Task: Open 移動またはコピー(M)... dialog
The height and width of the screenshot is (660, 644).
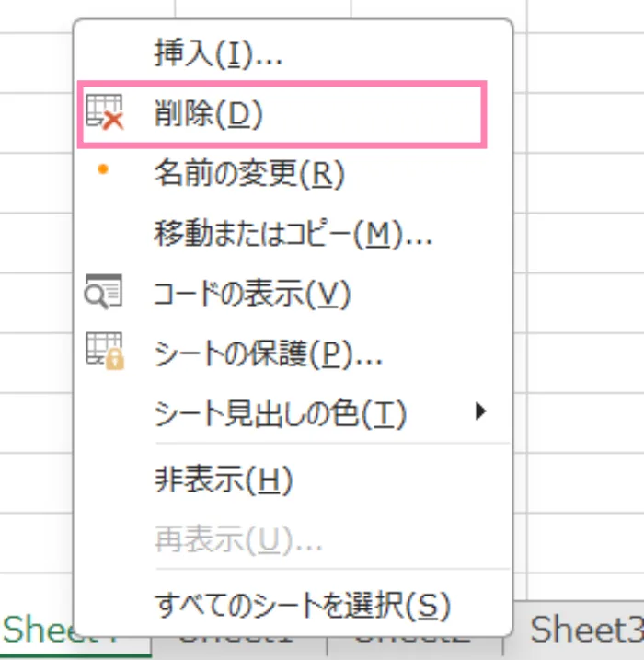Action: (293, 234)
